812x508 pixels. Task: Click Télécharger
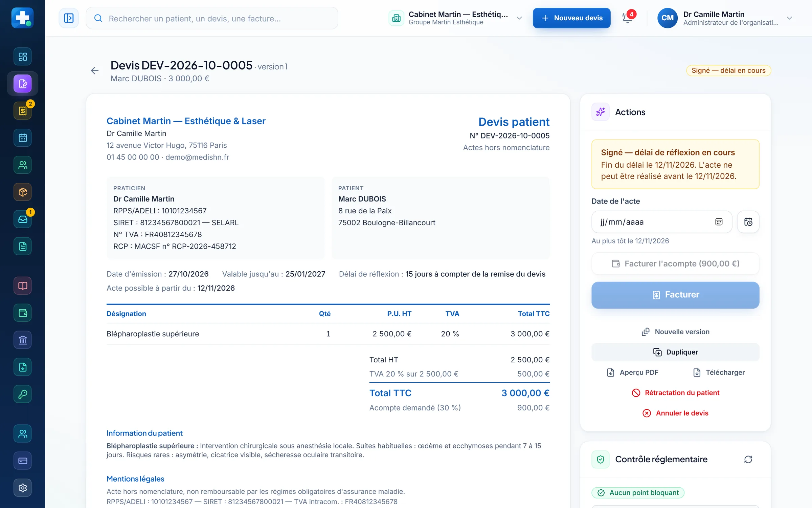point(719,373)
